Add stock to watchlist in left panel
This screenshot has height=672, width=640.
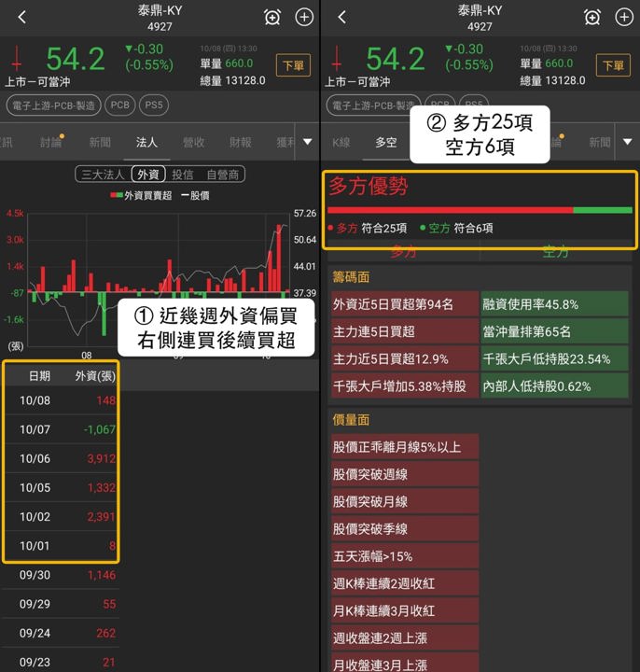tap(304, 17)
